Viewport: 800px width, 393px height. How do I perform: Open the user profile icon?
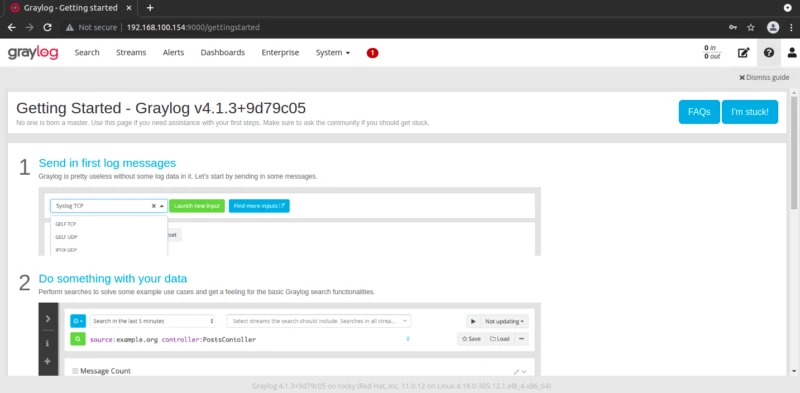[792, 53]
